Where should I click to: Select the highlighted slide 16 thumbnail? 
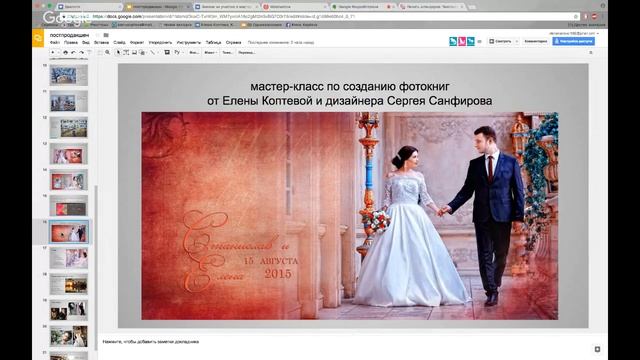(69, 232)
